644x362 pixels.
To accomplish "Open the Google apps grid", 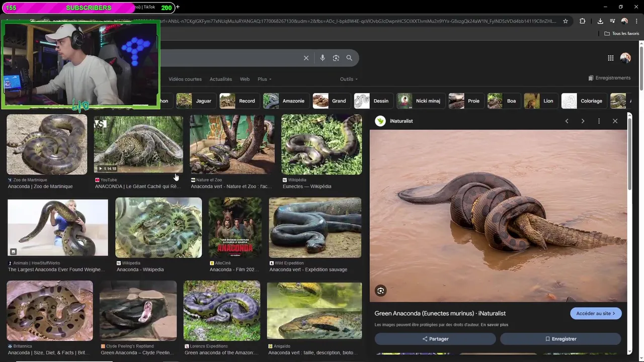I will [x=611, y=58].
